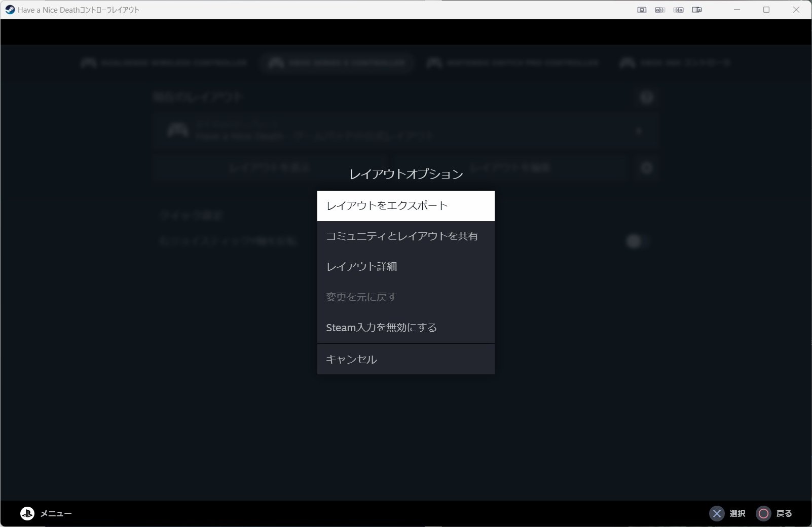Viewport: 812px width, 527px height.
Task: Click the greyed 変更を元に戻す entry
Action: point(405,297)
